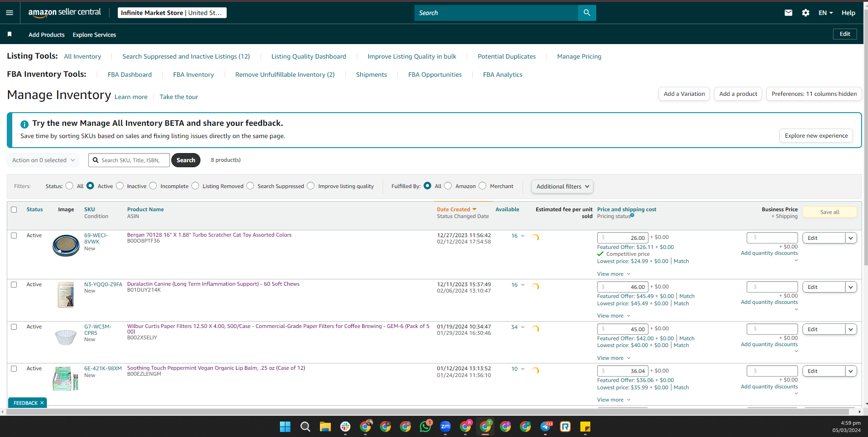Select the Status 'All' radio button
The height and width of the screenshot is (437, 868).
tap(70, 186)
